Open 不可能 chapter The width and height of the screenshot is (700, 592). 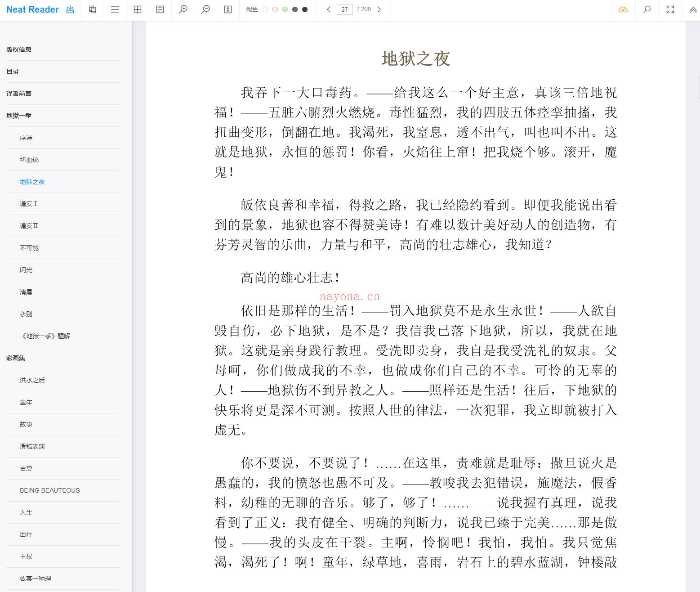point(29,248)
